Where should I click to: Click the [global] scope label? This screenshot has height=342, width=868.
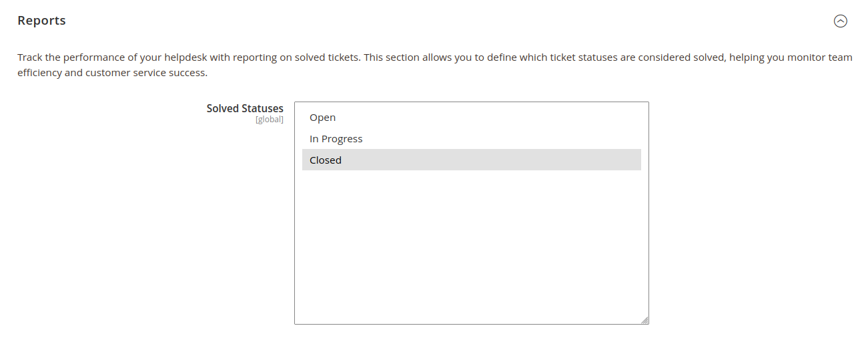click(x=270, y=120)
